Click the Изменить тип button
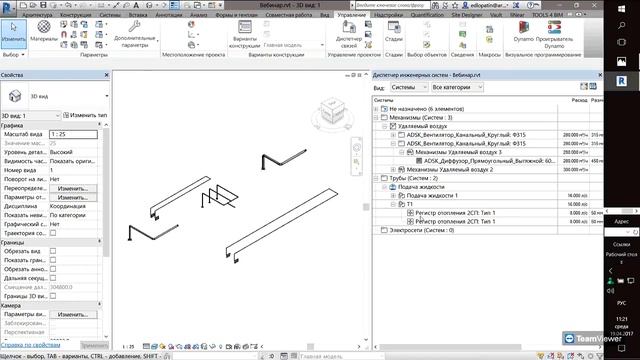Viewport: 640px width, 360px height. point(85,116)
